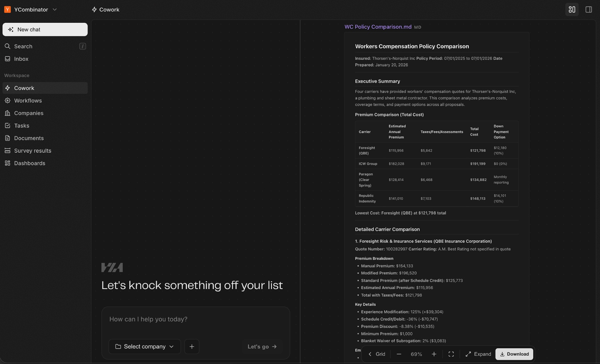Screen dimensions: 600x364
Task: Click the Dashboards grid icon
Action: tap(7, 163)
